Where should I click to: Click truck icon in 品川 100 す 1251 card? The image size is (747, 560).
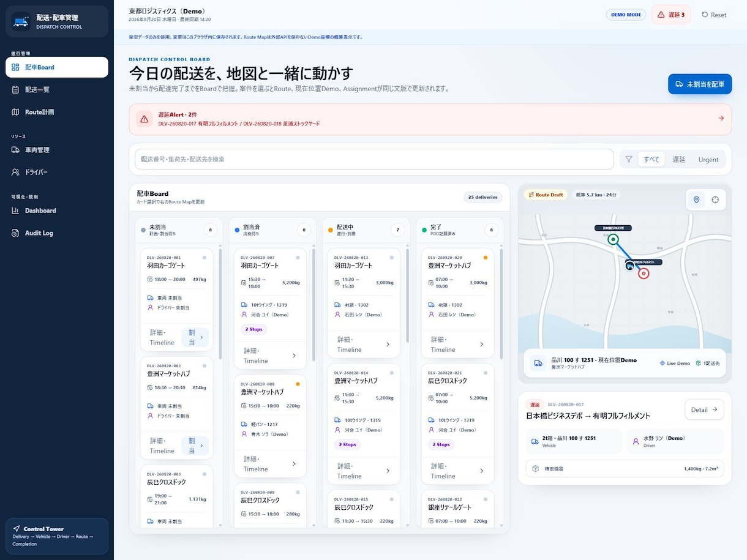tap(538, 363)
